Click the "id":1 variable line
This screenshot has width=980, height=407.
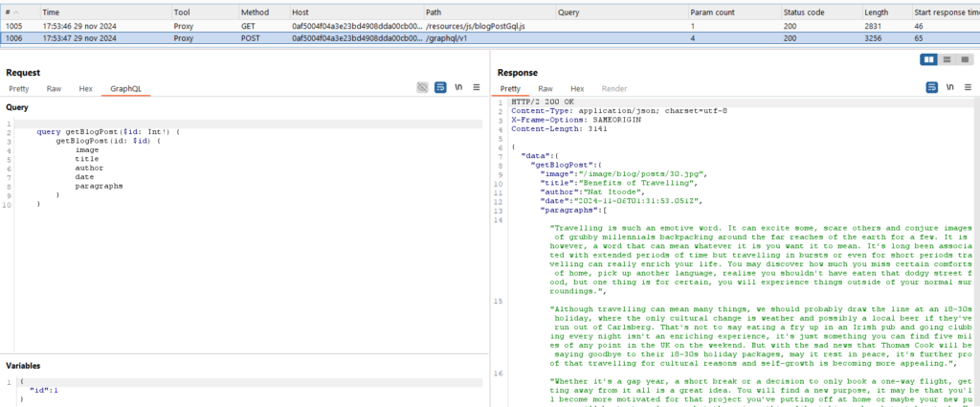tap(44, 390)
